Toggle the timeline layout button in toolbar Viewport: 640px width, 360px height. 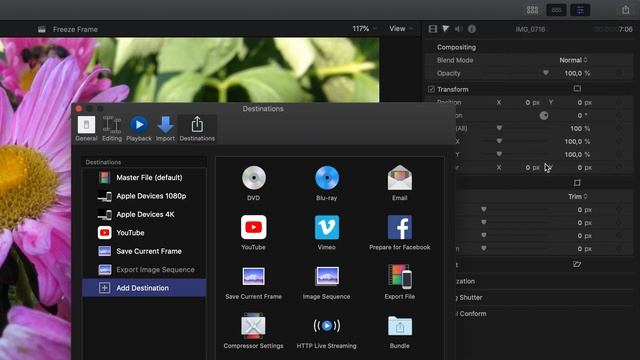556,10
